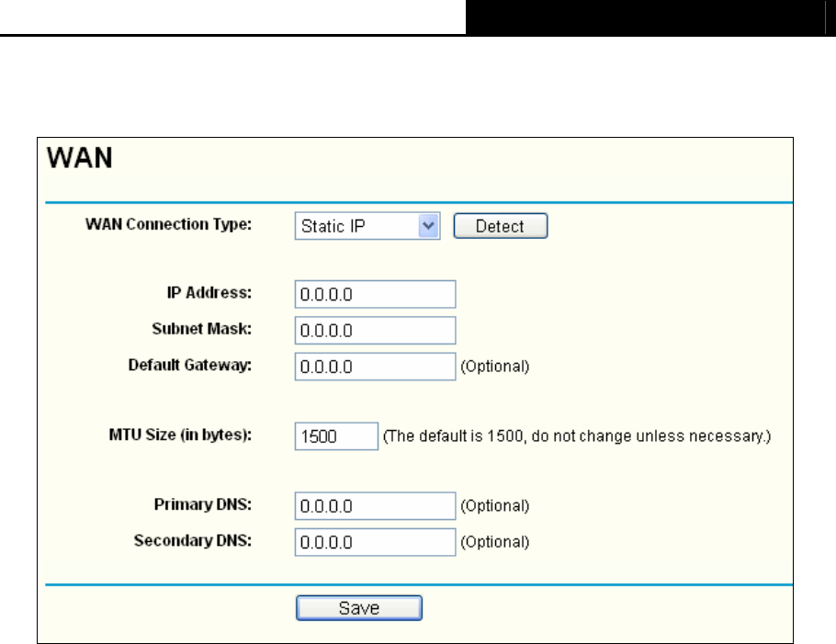Save the WAN settings
Image resolution: width=836 pixels, height=644 pixels.
click(x=359, y=608)
